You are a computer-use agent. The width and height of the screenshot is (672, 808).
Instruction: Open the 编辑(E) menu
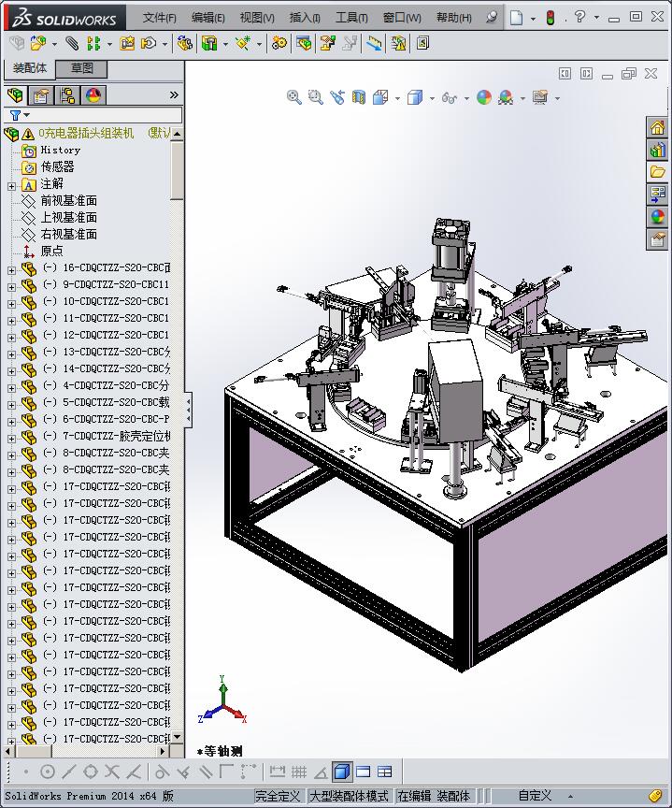click(x=208, y=18)
